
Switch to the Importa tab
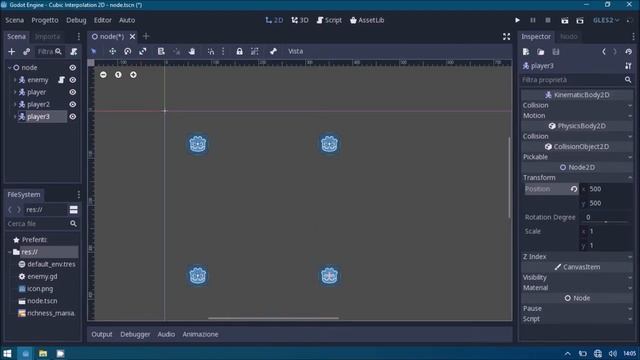click(x=47, y=37)
